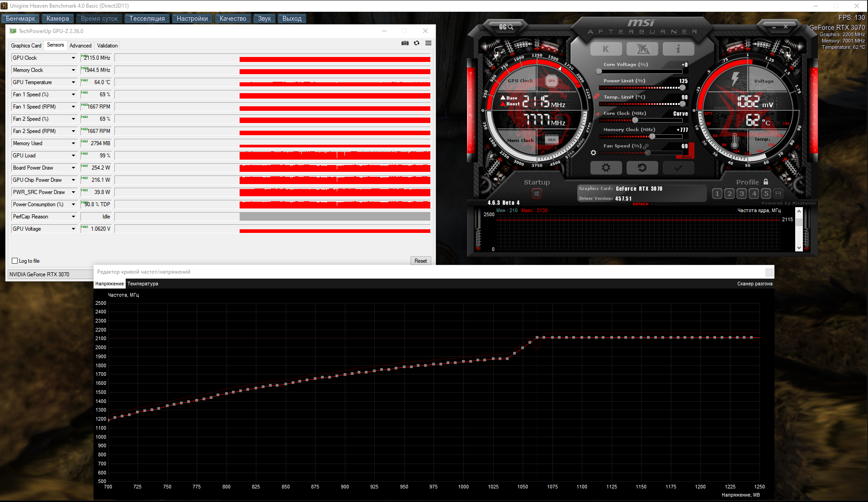868x502 pixels.
Task: Click the Kombustor K button
Action: click(606, 49)
